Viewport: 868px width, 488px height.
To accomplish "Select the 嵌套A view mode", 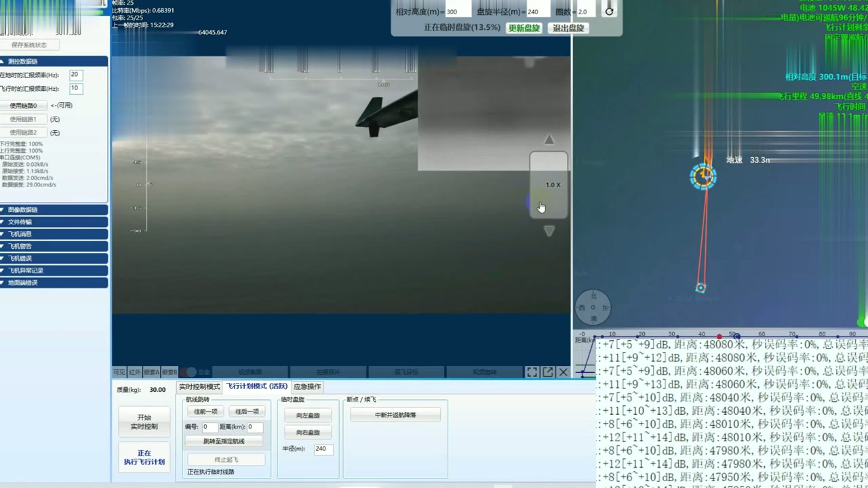I will click(x=152, y=372).
